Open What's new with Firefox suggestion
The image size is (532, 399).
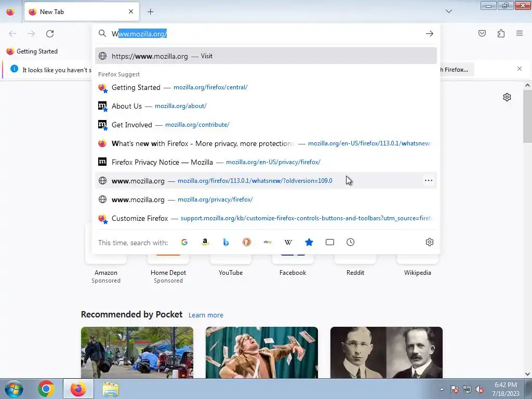tap(266, 143)
